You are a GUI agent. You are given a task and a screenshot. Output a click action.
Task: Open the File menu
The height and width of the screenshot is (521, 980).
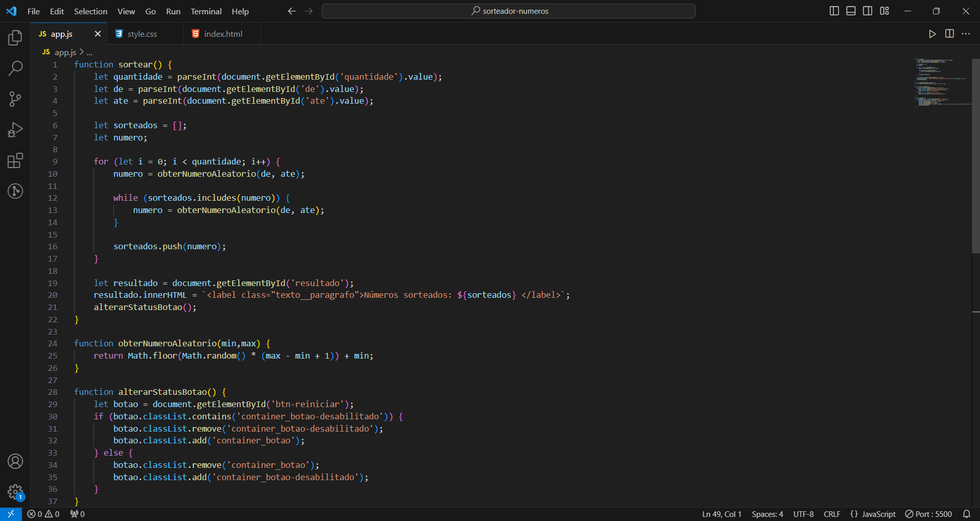point(34,11)
